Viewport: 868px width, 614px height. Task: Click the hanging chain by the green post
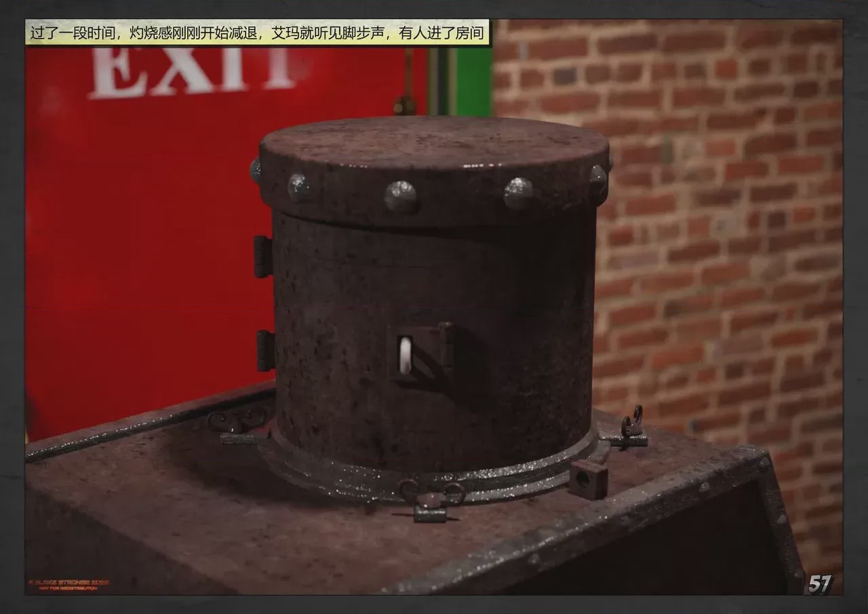406,81
